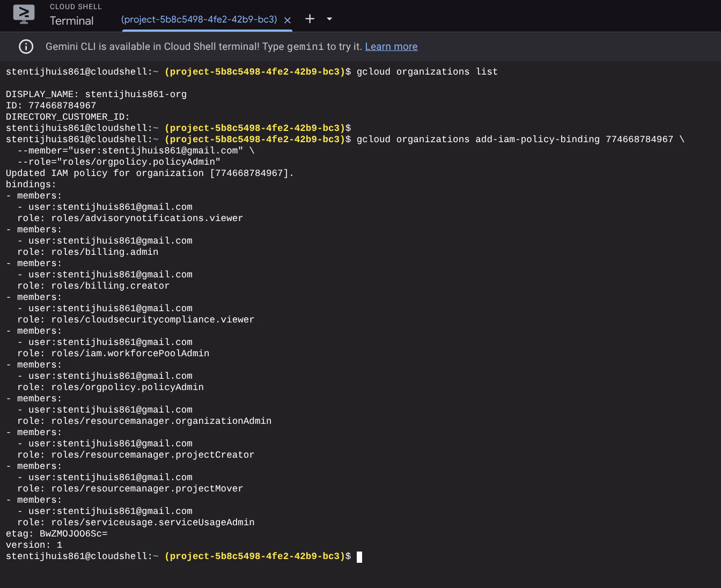Click the roles/iam.workforcePoolAdmin role line
Viewport: 721px width, 588px height.
(113, 354)
